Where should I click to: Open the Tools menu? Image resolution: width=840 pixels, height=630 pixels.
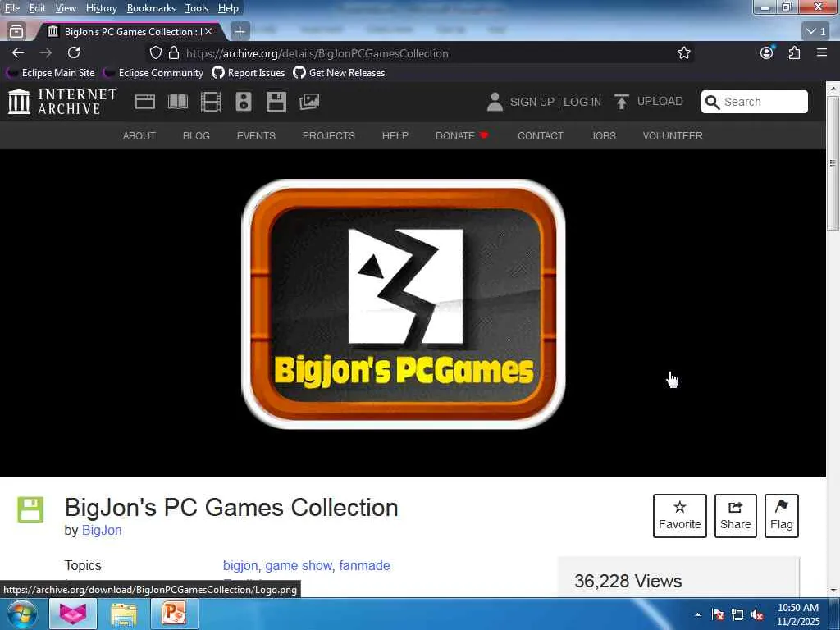point(197,8)
